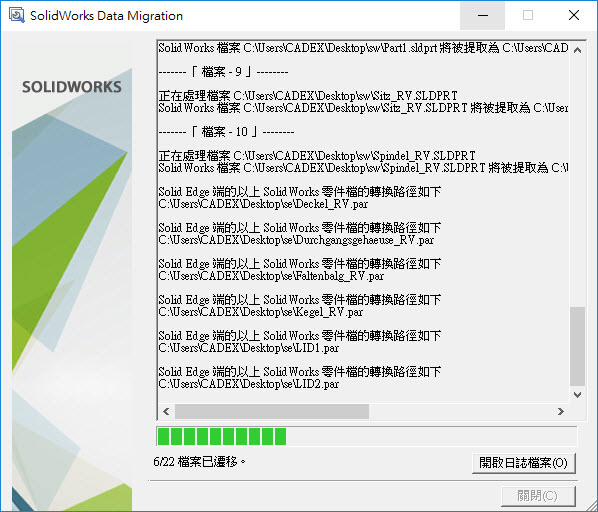Open the log file with 開啟日誌檔案 button

click(x=523, y=463)
